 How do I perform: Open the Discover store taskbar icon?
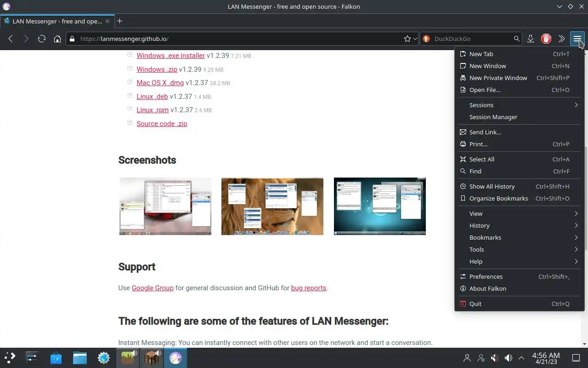coord(56,358)
